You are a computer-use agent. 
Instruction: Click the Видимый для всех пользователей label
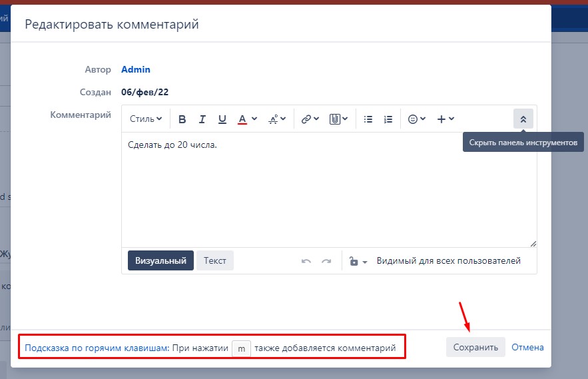point(449,260)
